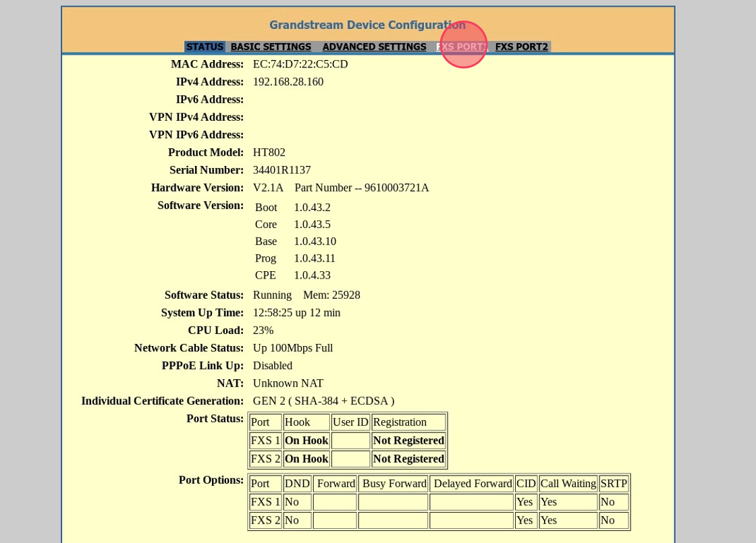
Task: Click User ID column header
Action: coord(350,422)
